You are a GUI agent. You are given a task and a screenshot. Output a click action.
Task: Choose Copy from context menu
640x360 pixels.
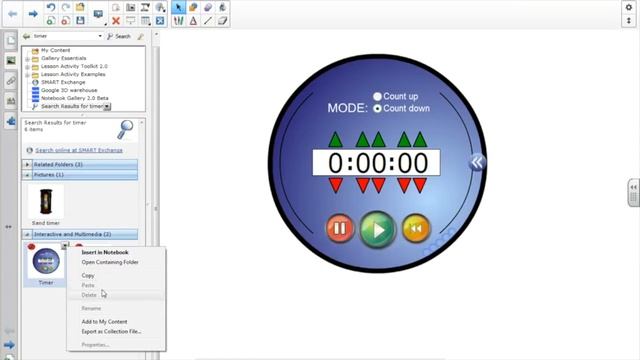pos(88,276)
